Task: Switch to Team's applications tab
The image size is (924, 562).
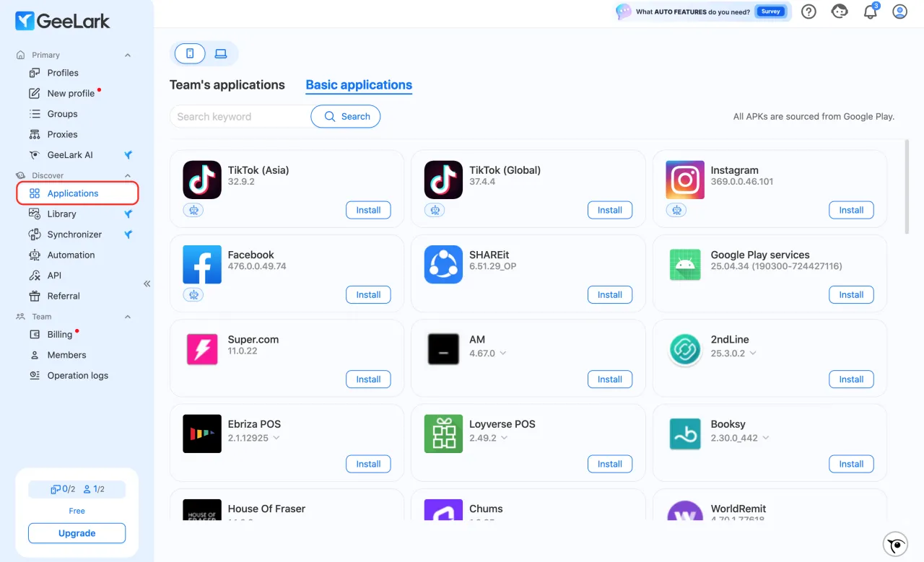Action: pos(227,85)
